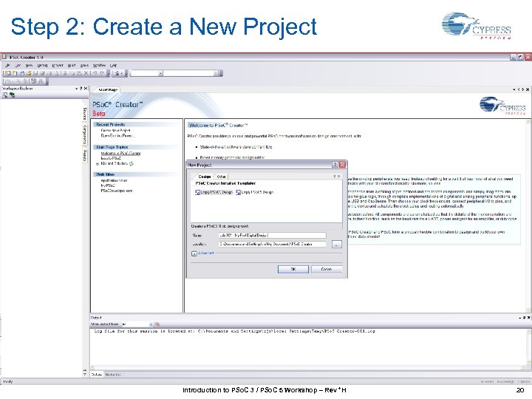Screen dimensions: 532x399
Task: Open the Help menu
Action: pyautogui.click(x=113, y=65)
